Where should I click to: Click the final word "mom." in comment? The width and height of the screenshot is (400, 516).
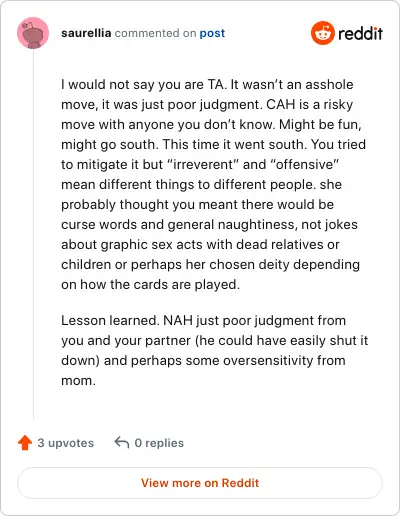pos(78,380)
